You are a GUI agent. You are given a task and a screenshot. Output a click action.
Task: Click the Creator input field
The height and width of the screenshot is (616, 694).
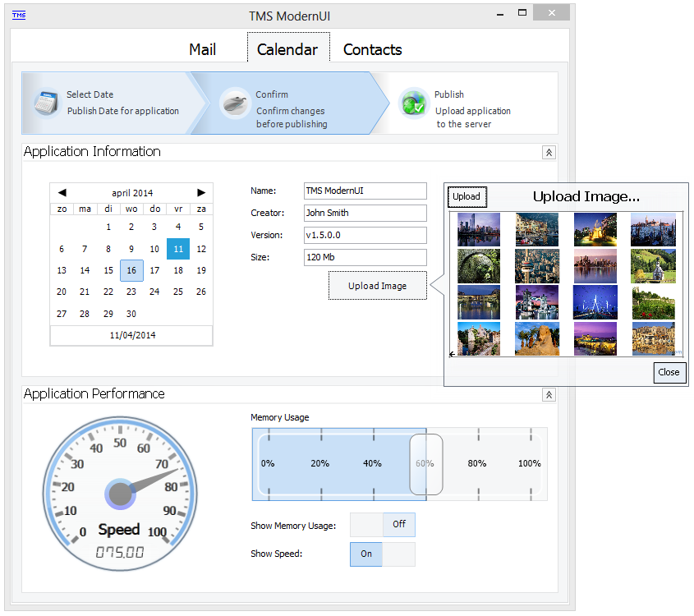[x=365, y=214]
